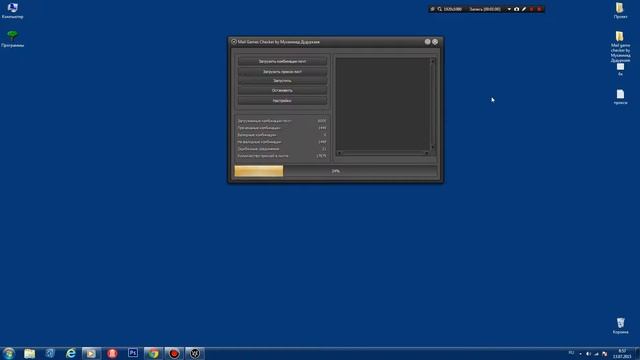
Task: Click the RU language indicator in the tray
Action: tap(571, 353)
